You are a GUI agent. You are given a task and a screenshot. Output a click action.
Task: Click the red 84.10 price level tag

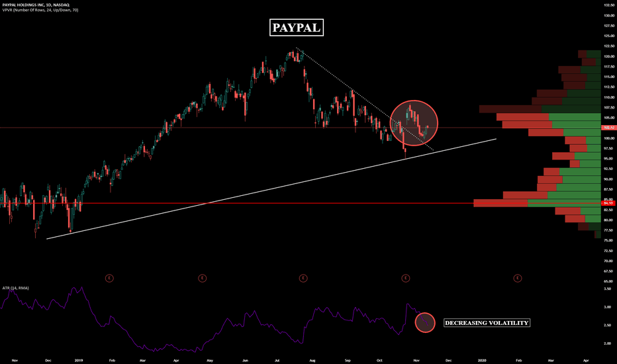pyautogui.click(x=608, y=203)
